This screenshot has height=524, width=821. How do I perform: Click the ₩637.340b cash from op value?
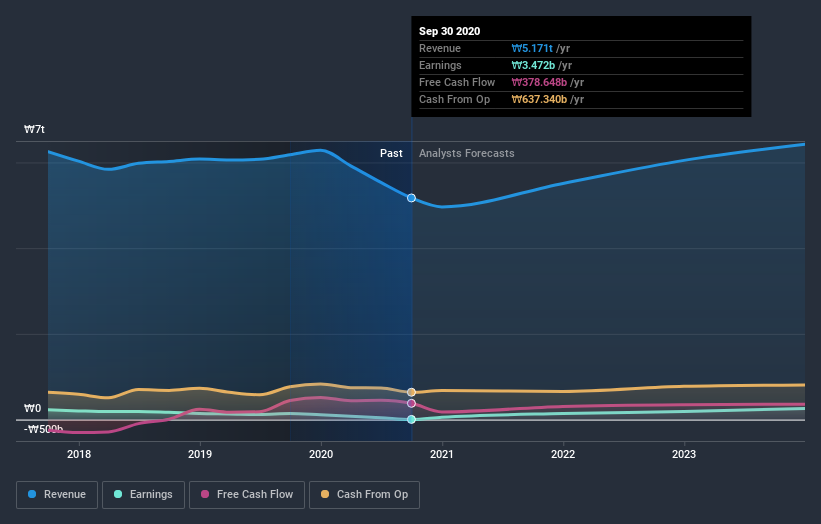(x=539, y=99)
